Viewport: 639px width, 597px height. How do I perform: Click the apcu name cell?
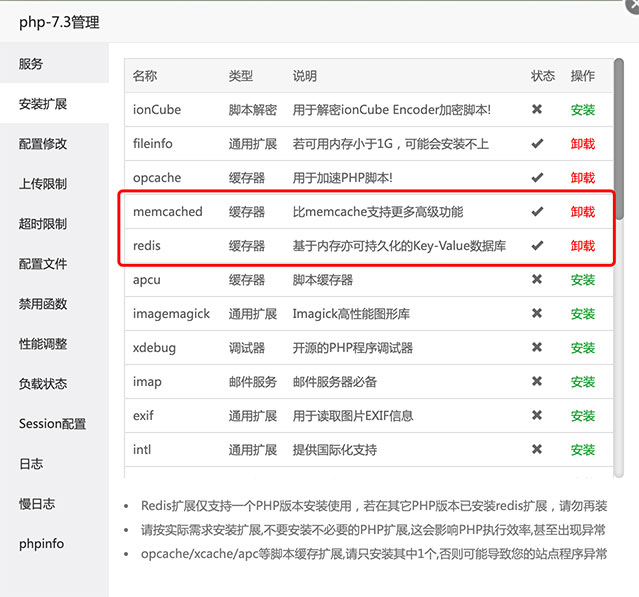tap(147, 280)
